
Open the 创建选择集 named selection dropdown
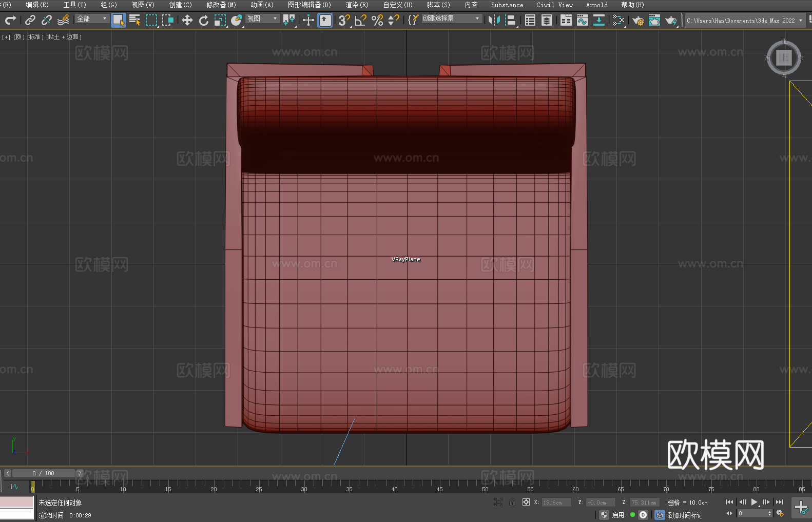[452, 18]
